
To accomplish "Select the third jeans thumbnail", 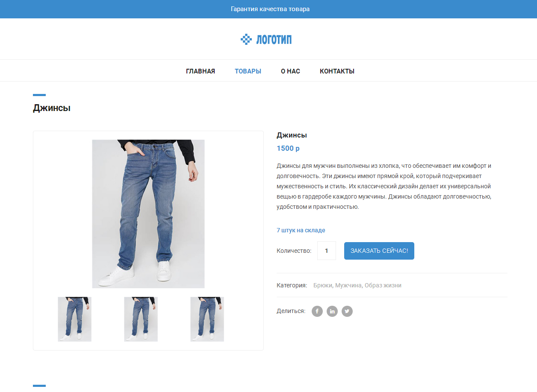I will tap(207, 319).
